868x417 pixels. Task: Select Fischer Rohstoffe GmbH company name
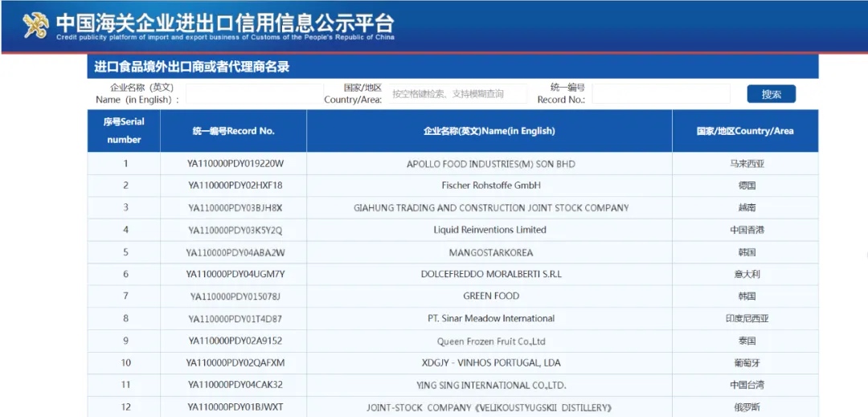click(x=491, y=186)
